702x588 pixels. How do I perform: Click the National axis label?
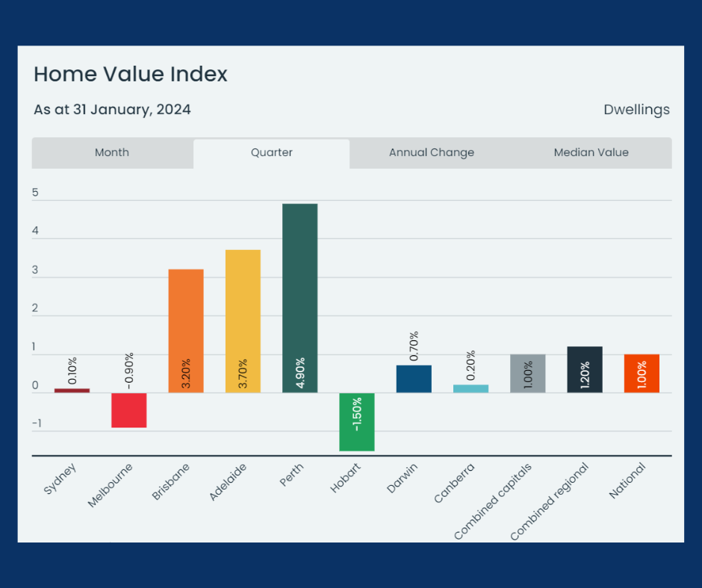tap(627, 481)
